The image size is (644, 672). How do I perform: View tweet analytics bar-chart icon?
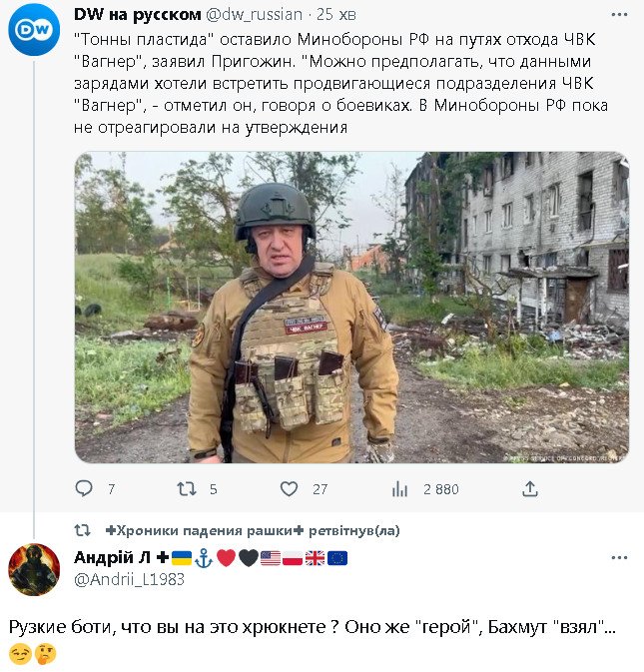(400, 489)
